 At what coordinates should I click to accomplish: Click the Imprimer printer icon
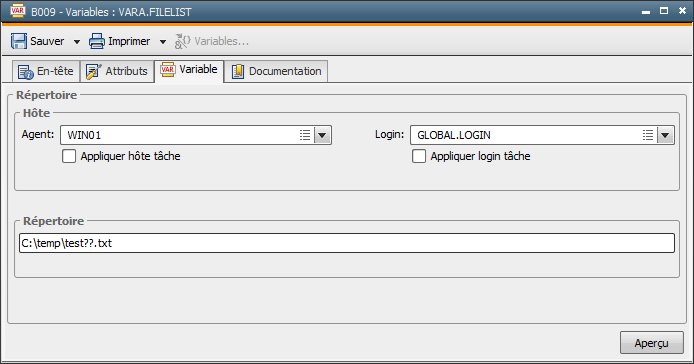point(96,41)
